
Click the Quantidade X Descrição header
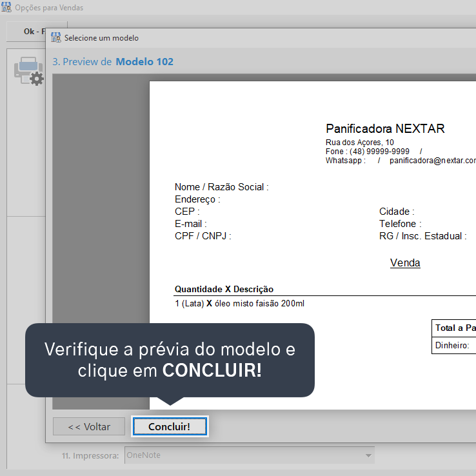224,289
